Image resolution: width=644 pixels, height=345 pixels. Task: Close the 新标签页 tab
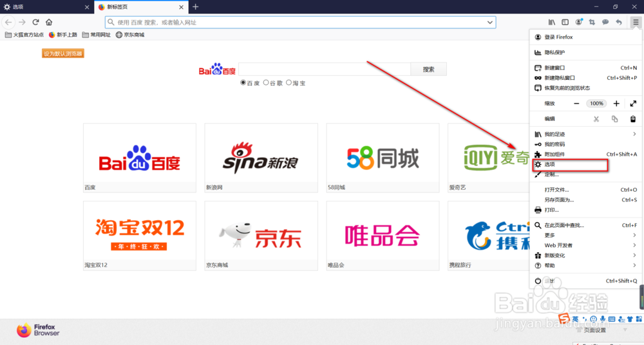[x=181, y=7]
